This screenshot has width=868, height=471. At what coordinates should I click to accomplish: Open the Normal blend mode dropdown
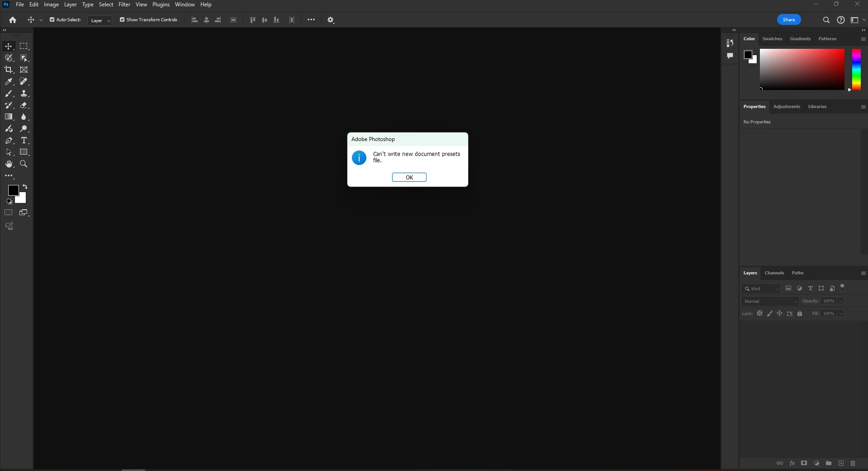pyautogui.click(x=770, y=301)
